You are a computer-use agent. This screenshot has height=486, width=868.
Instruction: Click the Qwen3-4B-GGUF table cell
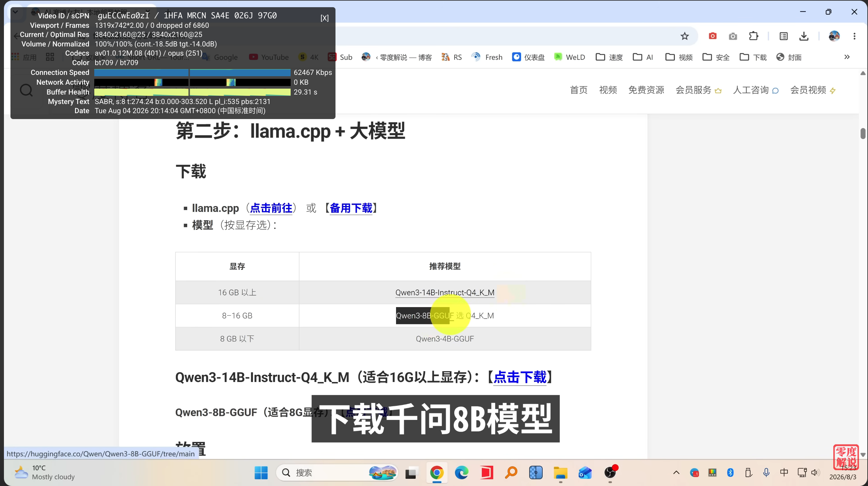pos(445,339)
